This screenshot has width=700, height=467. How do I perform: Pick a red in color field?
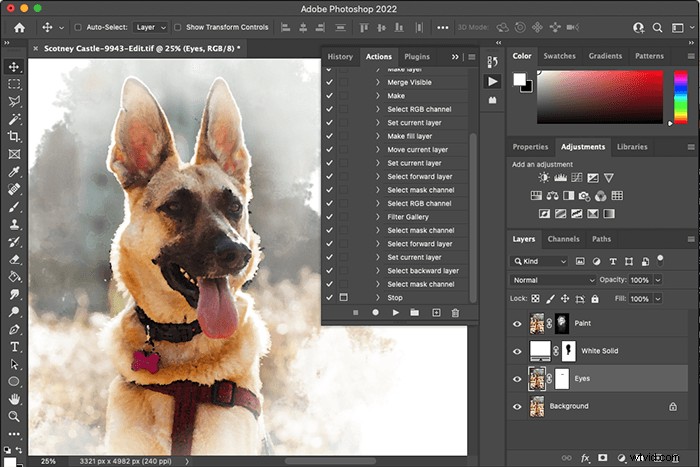click(x=600, y=97)
